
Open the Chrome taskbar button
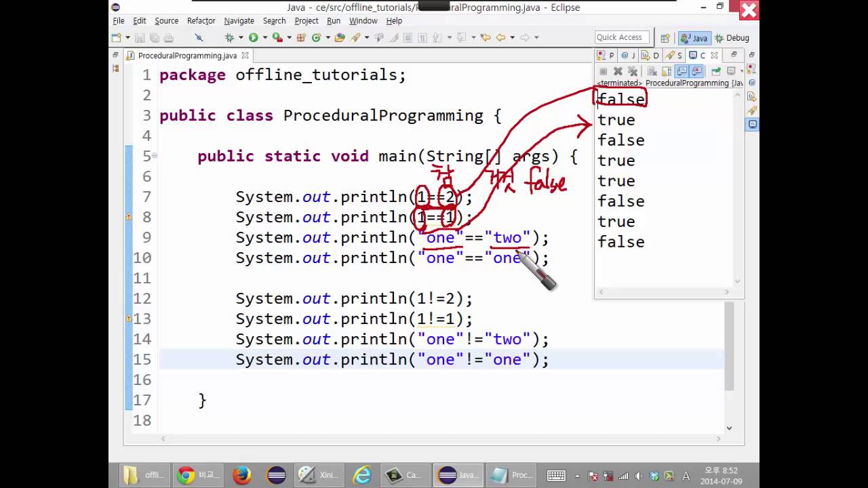click(199, 475)
